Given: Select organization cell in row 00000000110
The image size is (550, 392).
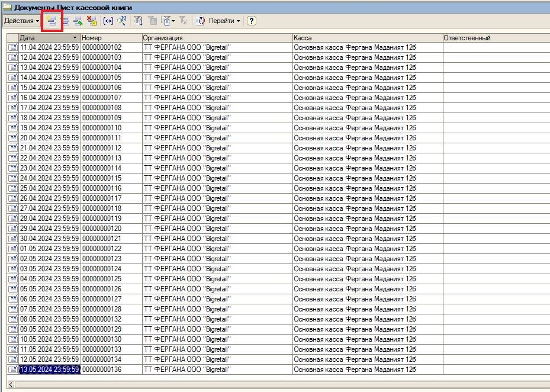Looking at the screenshot, I should (217, 128).
